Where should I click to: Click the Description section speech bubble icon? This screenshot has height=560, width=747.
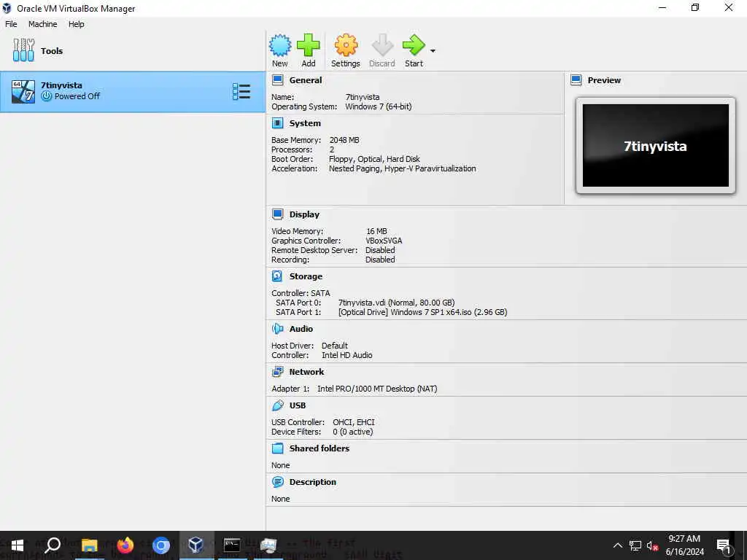(x=278, y=482)
